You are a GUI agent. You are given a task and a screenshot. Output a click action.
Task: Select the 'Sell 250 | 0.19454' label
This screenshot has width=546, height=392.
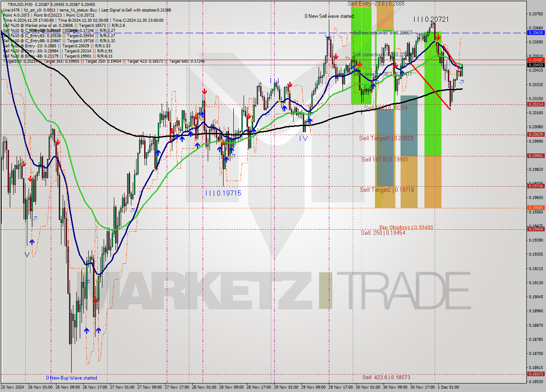point(383,233)
